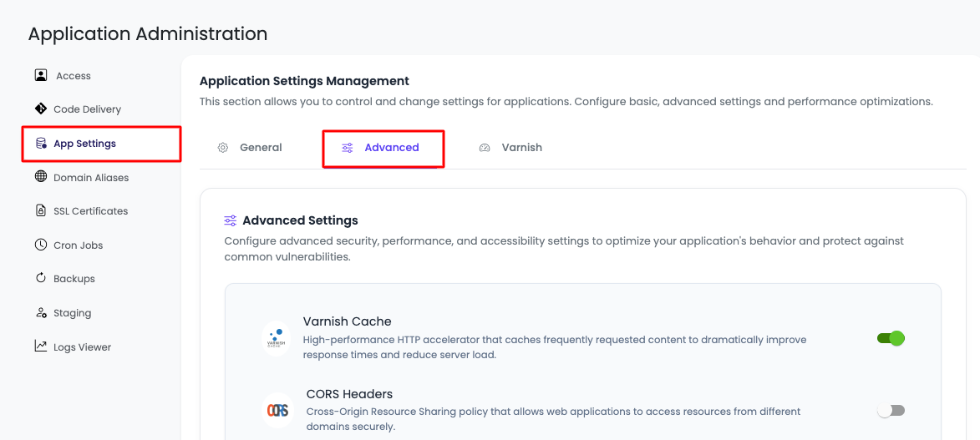
Task: Click the App Settings database icon
Action: pyautogui.click(x=41, y=144)
